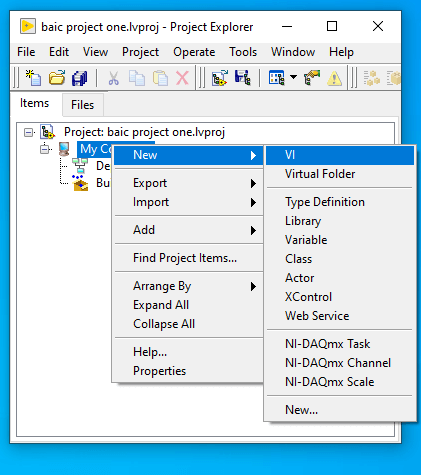Screen dimensions: 421x475
Task: Open the Window menu
Action: coord(293,52)
